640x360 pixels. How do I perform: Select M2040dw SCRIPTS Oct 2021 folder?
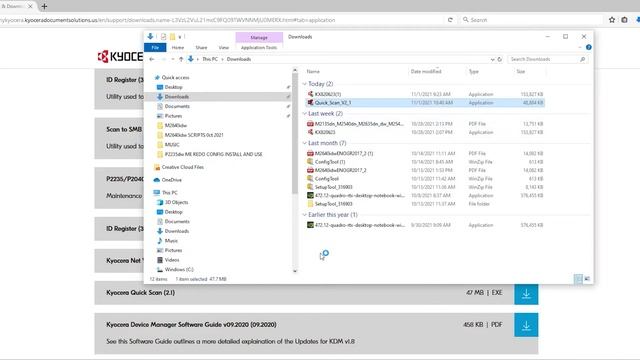coord(194,135)
